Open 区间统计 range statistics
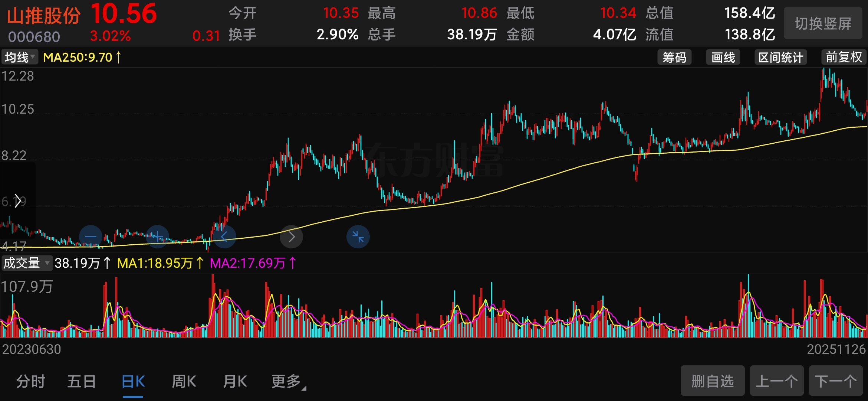 tap(780, 57)
